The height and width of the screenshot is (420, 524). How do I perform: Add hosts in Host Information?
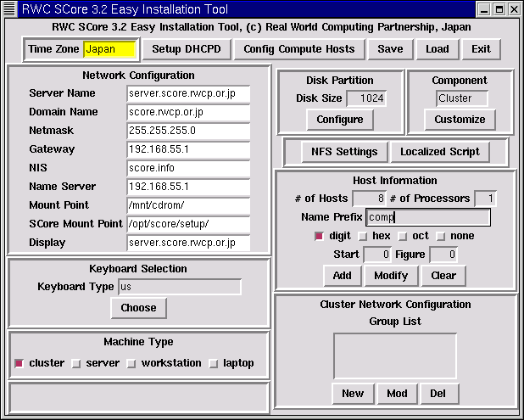pyautogui.click(x=343, y=276)
